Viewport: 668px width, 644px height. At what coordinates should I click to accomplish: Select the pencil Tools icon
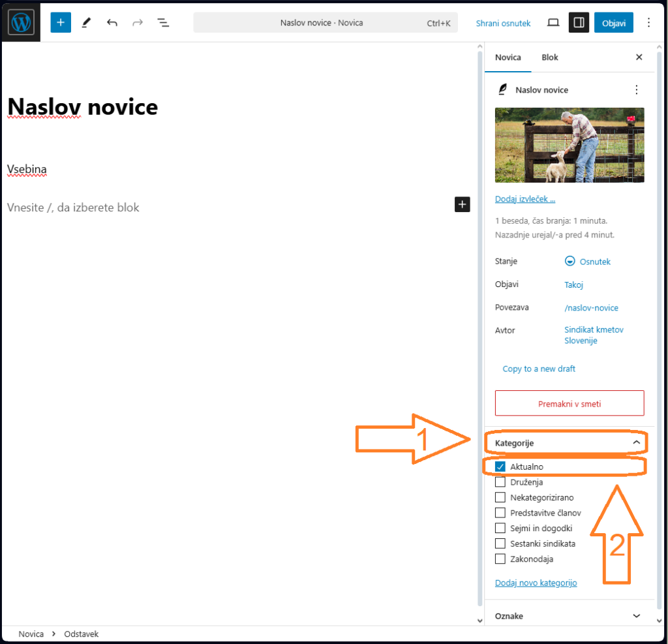pyautogui.click(x=86, y=23)
